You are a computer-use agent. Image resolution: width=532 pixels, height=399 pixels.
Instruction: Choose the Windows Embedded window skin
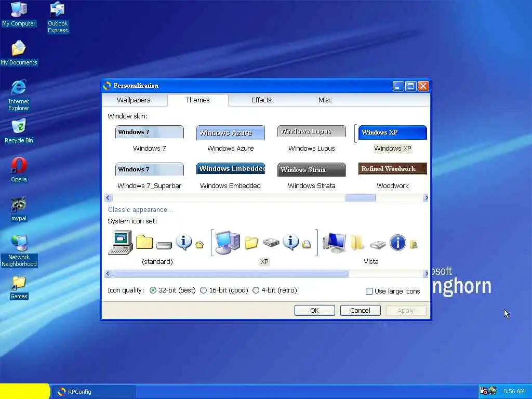(x=230, y=177)
